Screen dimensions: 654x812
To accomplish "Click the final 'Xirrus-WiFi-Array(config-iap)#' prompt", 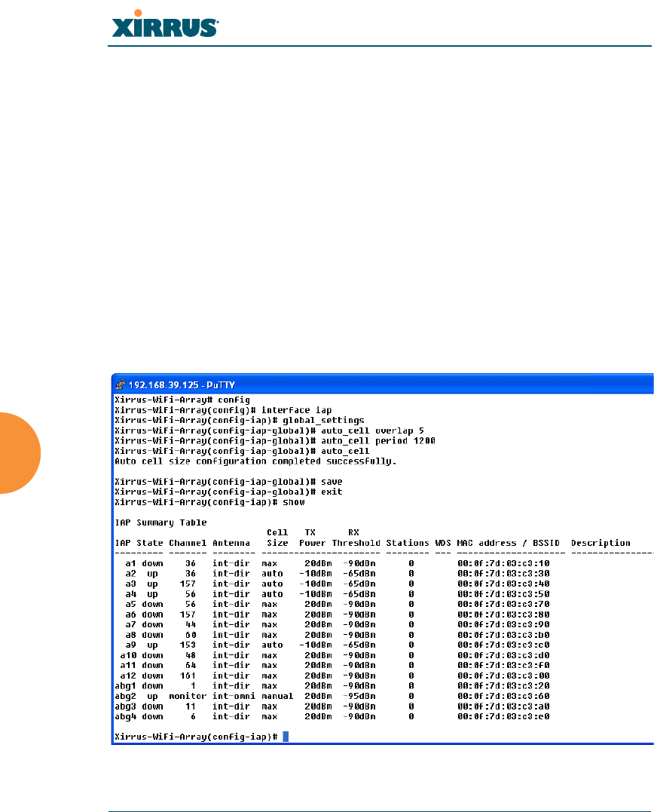I will pos(196,737).
